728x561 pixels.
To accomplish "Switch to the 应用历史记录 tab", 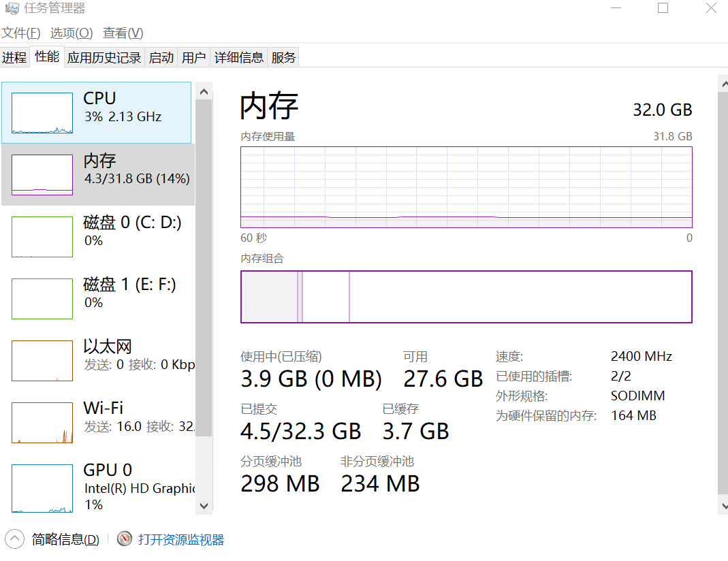I will pyautogui.click(x=104, y=58).
